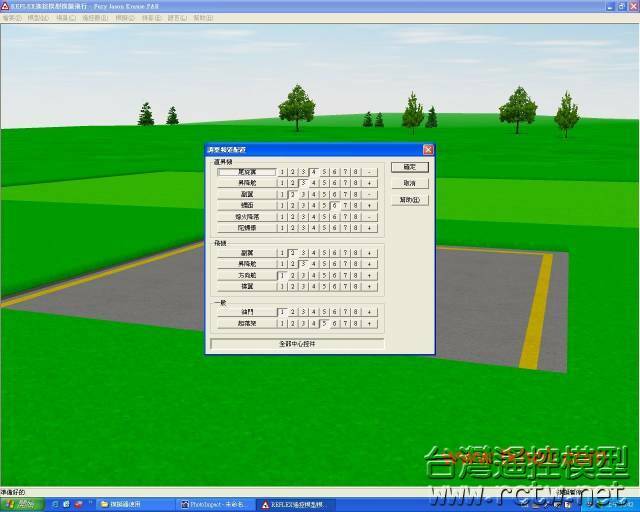Toggle reverse sign for 陀螺儀 row
Viewport: 640px width, 512px height.
tap(369, 228)
